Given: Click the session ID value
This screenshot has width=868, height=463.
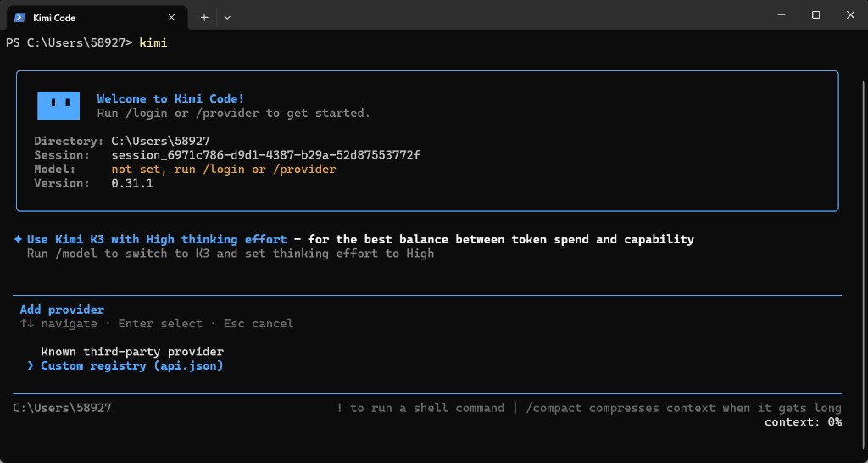Looking at the screenshot, I should point(265,155).
